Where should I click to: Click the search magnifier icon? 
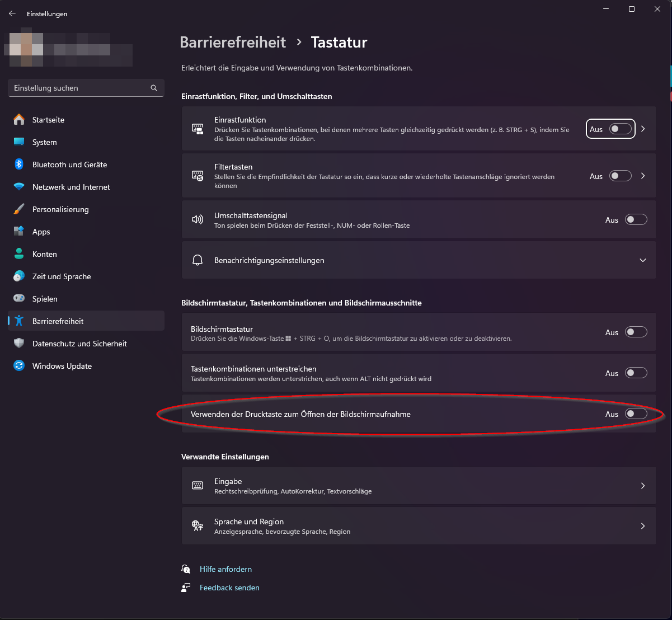tap(153, 88)
